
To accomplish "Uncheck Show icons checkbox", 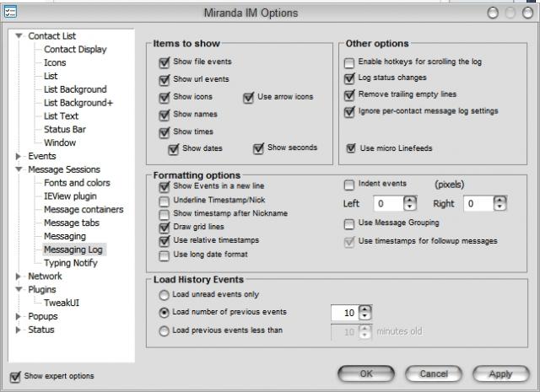I will click(165, 98).
